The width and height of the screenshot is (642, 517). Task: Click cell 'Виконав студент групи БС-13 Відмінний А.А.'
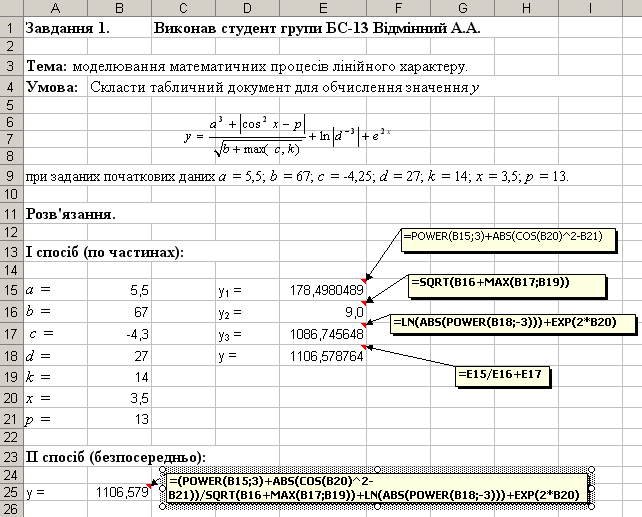tap(316, 28)
